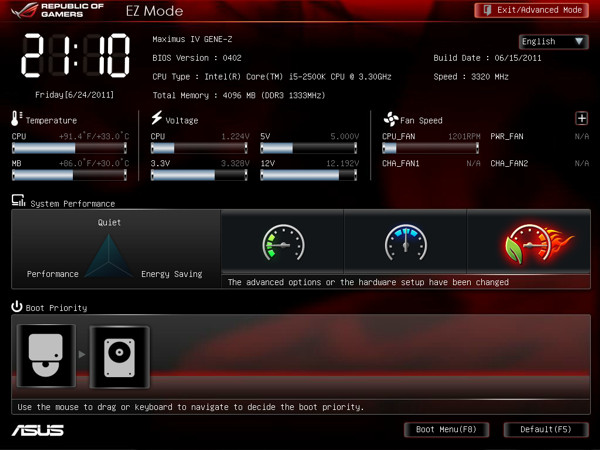
Task: Click the 21:10 digital clock
Action: 75,56
